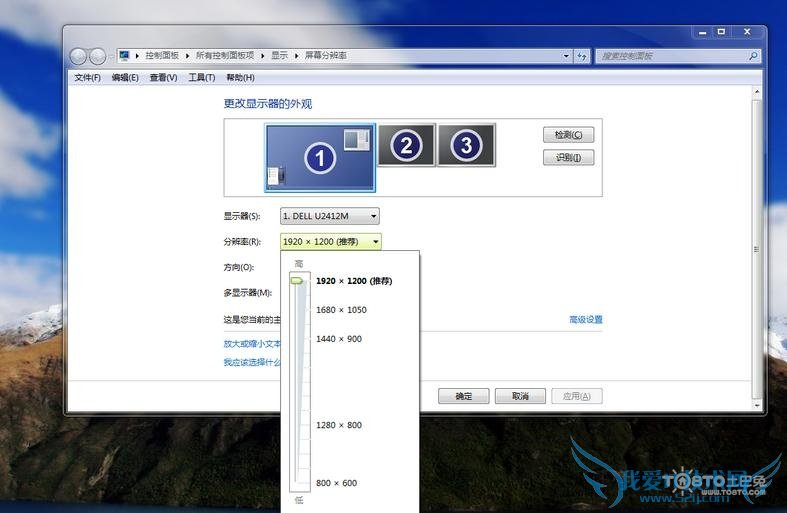The height and width of the screenshot is (513, 787).
Task: Click the Forward navigation arrow
Action: (x=98, y=56)
